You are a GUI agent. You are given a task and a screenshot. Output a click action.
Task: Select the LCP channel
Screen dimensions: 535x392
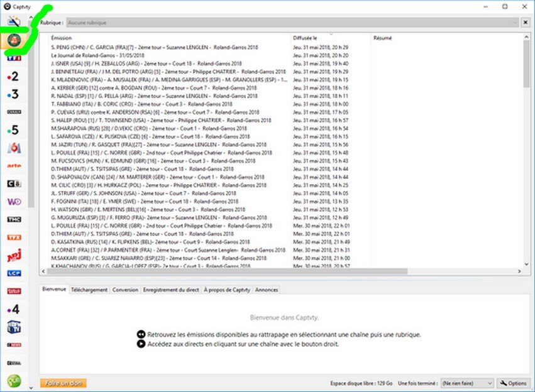click(x=14, y=273)
